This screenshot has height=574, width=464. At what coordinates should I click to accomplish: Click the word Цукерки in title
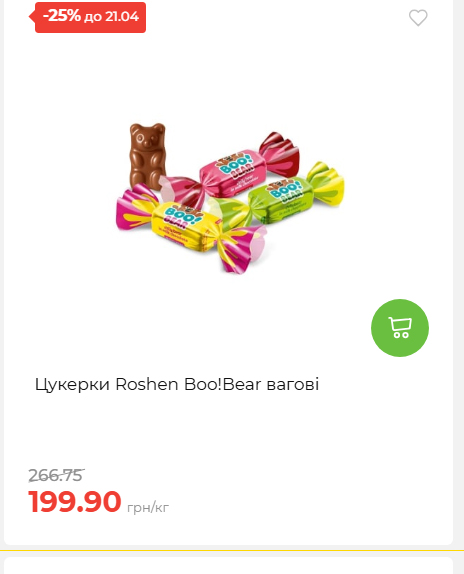pyautogui.click(x=72, y=385)
